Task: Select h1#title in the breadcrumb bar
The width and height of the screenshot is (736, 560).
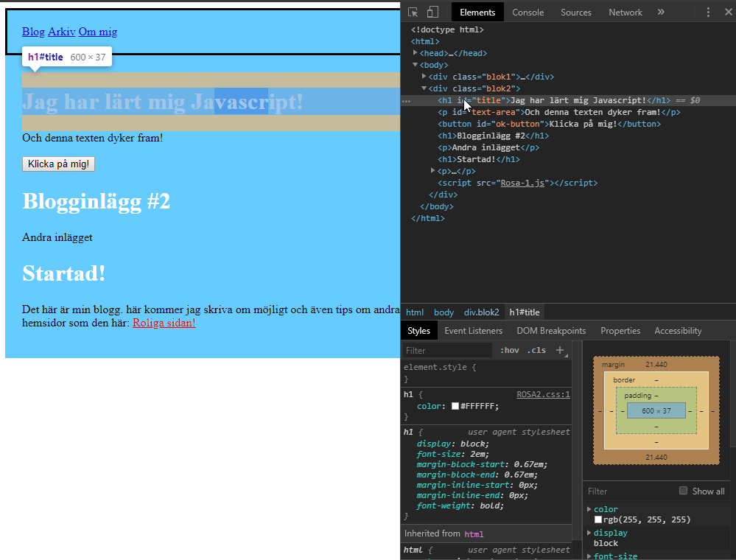Action: pyautogui.click(x=525, y=312)
